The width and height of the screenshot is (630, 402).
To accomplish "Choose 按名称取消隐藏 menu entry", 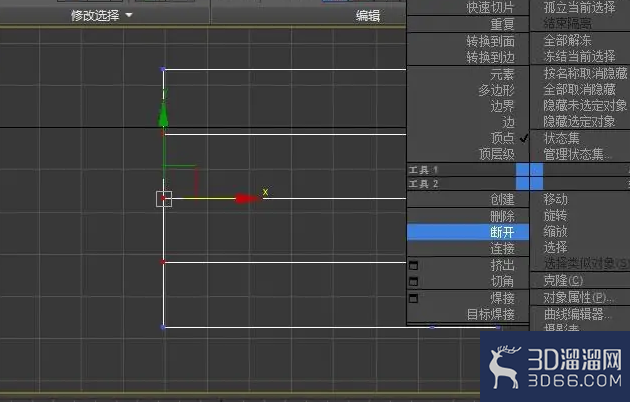I will tap(585, 73).
